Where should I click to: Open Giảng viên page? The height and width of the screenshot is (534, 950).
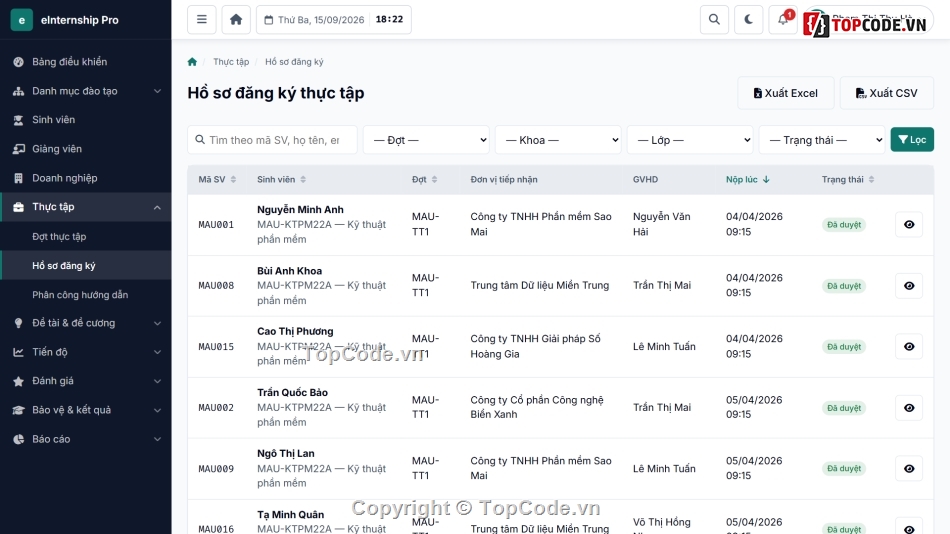pos(85,149)
